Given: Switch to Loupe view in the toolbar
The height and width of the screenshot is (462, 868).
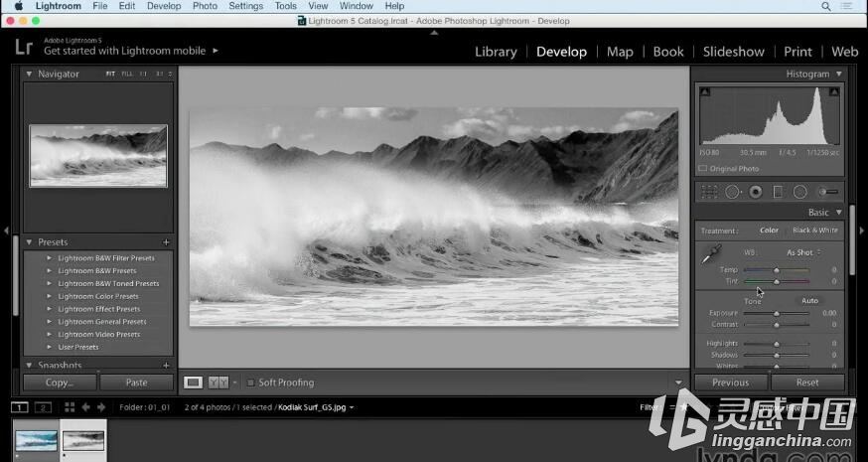Looking at the screenshot, I should click(194, 383).
